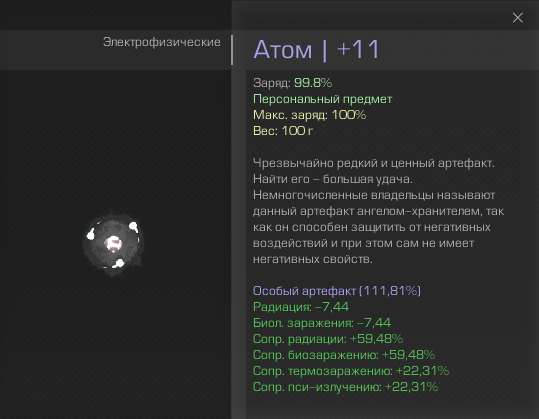
Task: Select the Электрофизические category label
Action: tap(162, 42)
